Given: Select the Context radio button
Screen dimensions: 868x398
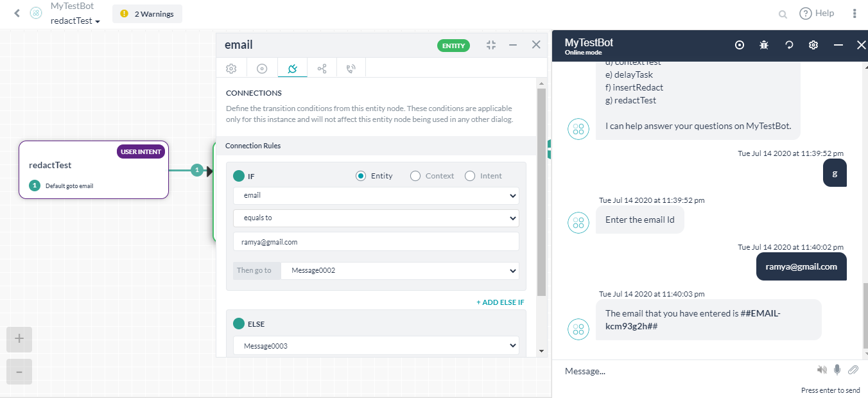Looking at the screenshot, I should 415,176.
